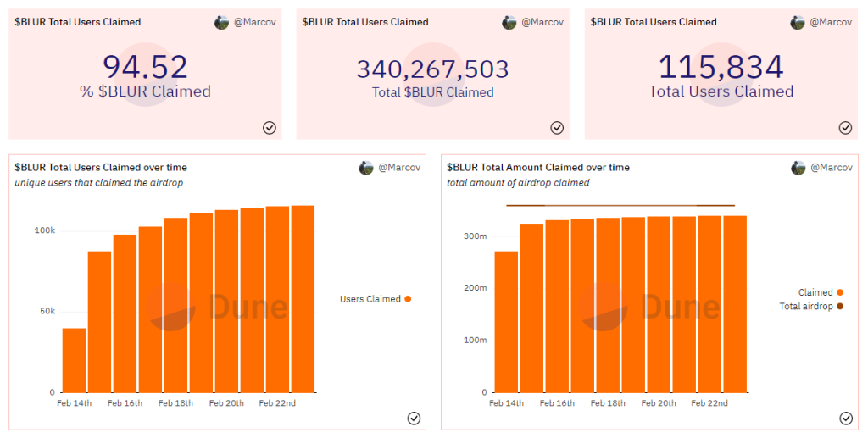Open Marcov's avatar in the 94.52 card
868x438 pixels.
pos(221,23)
